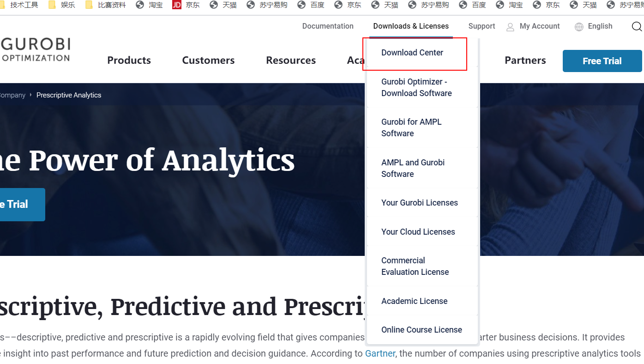
Task: Open the 比赛资料 bookmark folder
Action: tap(106, 5)
